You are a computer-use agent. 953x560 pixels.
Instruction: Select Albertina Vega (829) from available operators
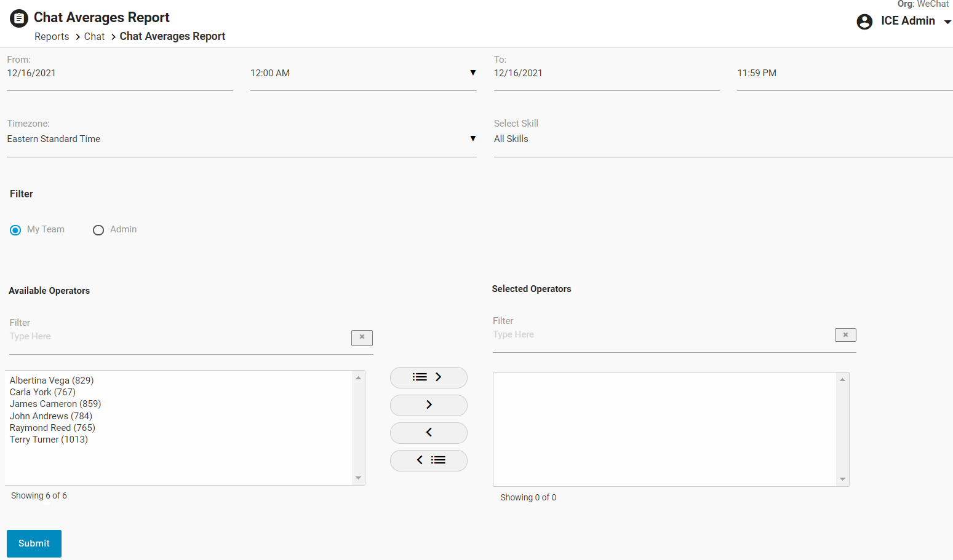(52, 381)
